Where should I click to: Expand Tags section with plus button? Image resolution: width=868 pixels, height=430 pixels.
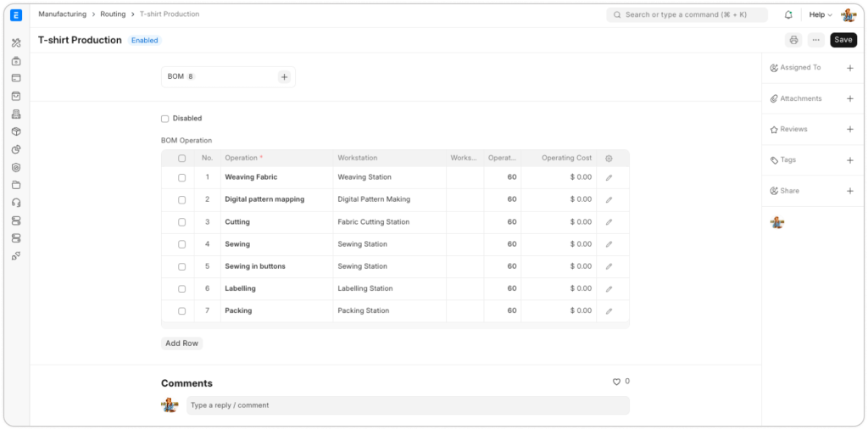coord(850,160)
